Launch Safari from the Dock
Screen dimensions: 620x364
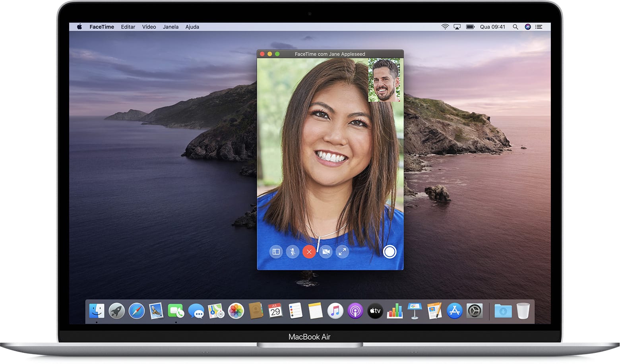point(136,311)
